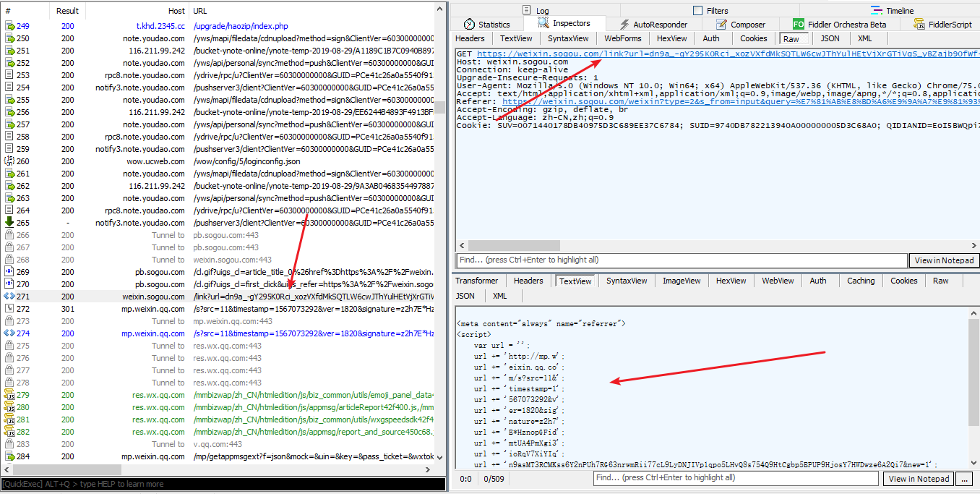Screen dimensions: 980x494
Task: Select response WebView tab
Action: point(778,281)
